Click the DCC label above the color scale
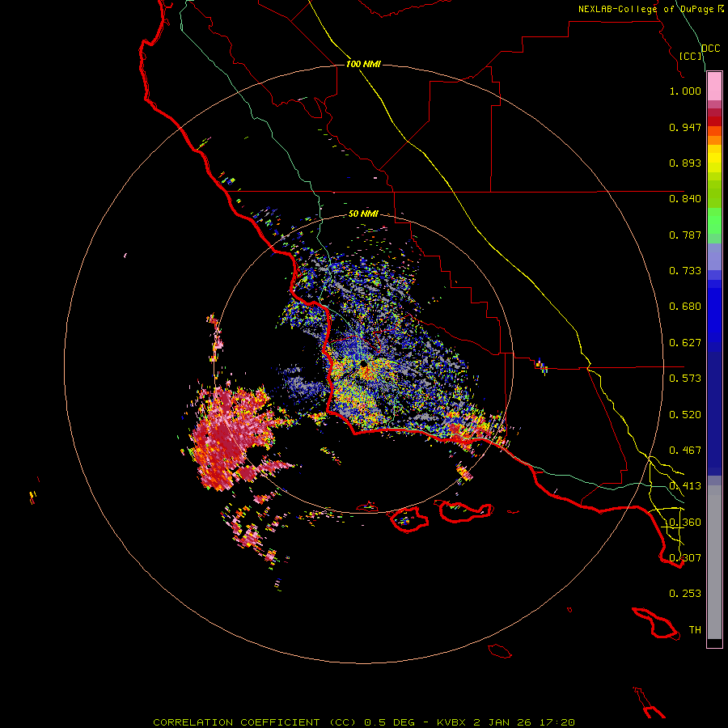 [711, 49]
